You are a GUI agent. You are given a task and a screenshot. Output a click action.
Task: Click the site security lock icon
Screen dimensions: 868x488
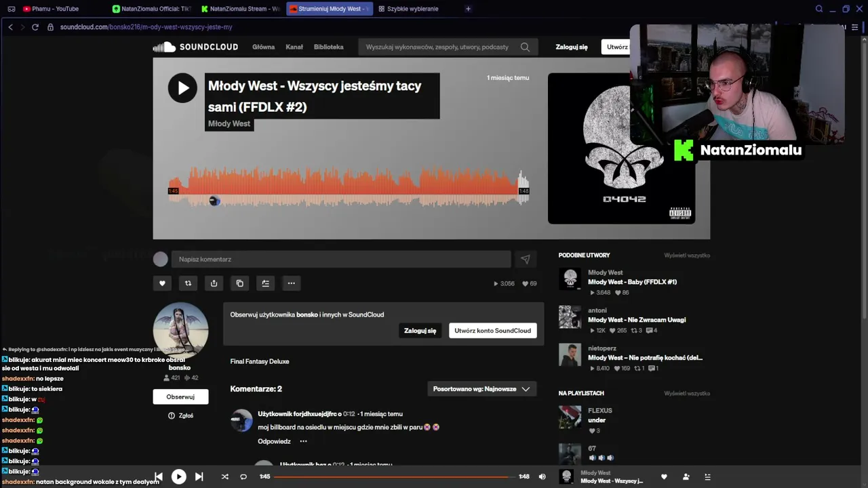pos(52,27)
